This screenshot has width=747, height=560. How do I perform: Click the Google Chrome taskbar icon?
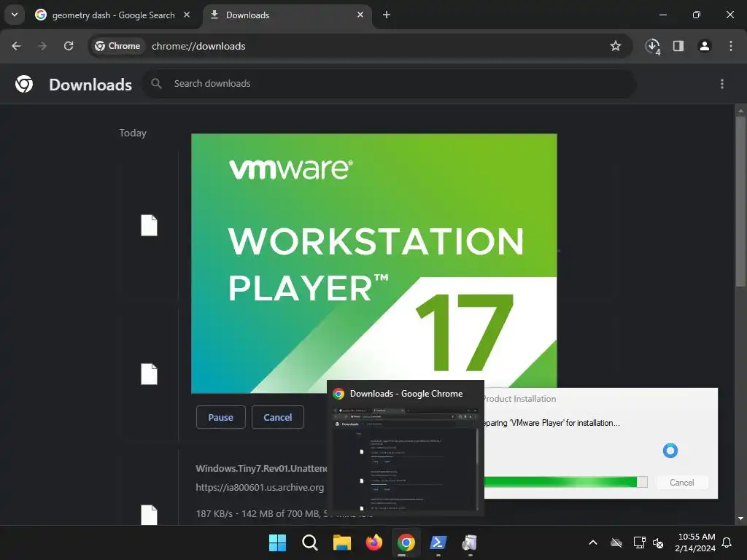point(406,542)
